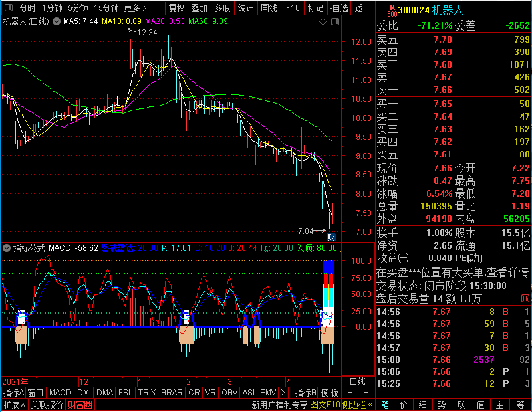532x412 pixels.
Task: Click the after-hours chart icon
Action: point(525,299)
